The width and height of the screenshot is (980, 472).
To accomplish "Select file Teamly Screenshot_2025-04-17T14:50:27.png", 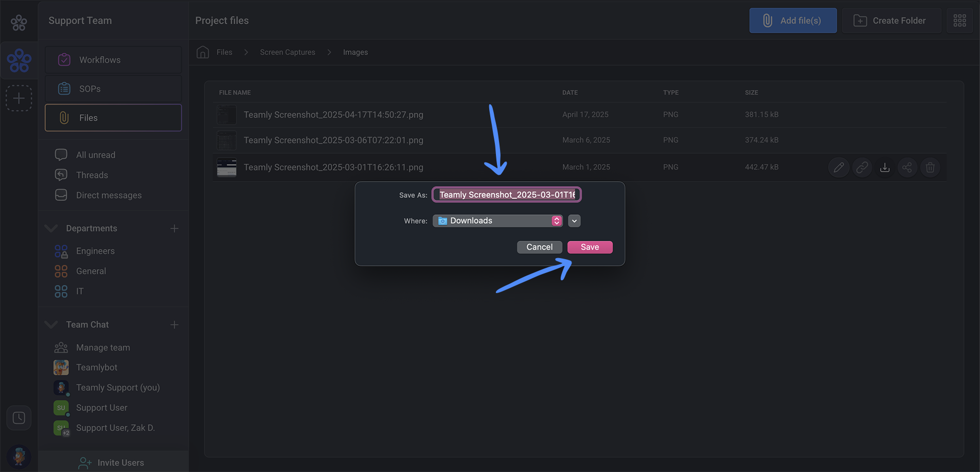I will click(x=333, y=115).
